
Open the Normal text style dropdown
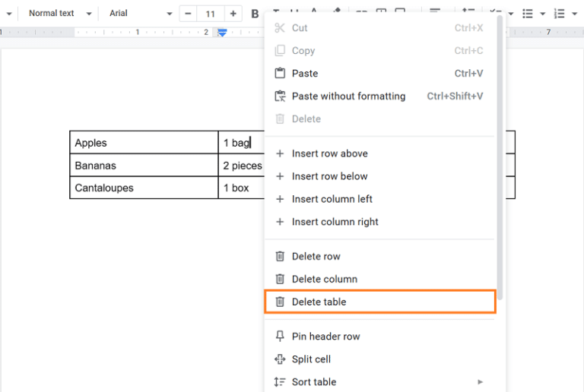59,14
